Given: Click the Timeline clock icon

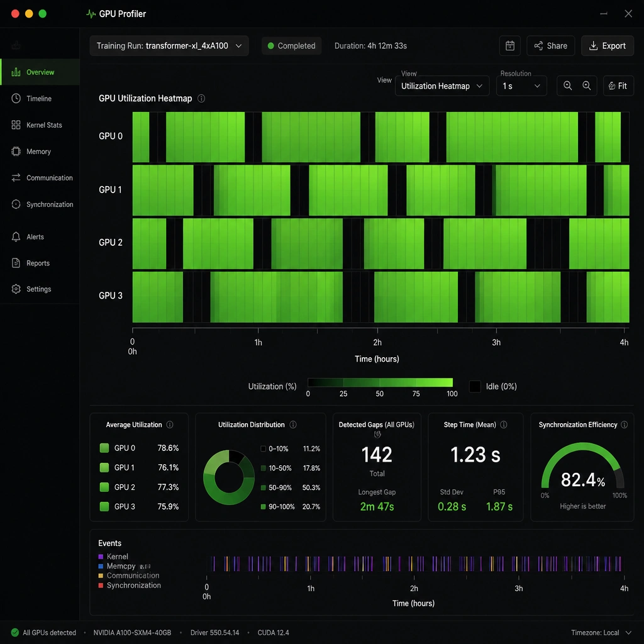Looking at the screenshot, I should click(16, 98).
